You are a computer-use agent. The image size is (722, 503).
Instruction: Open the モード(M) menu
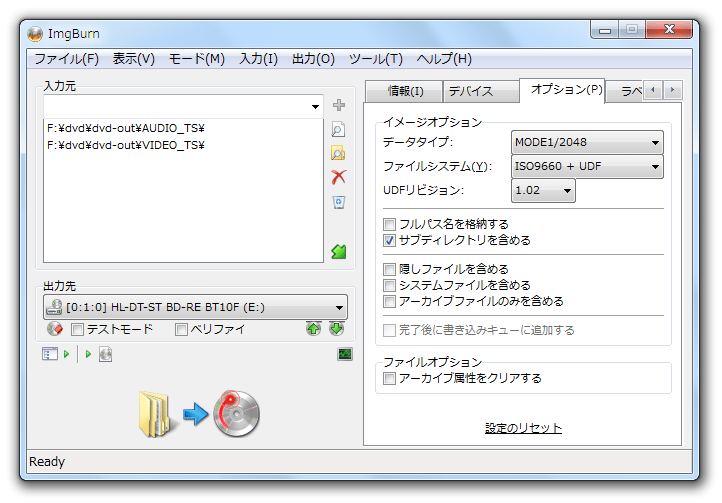point(197,59)
